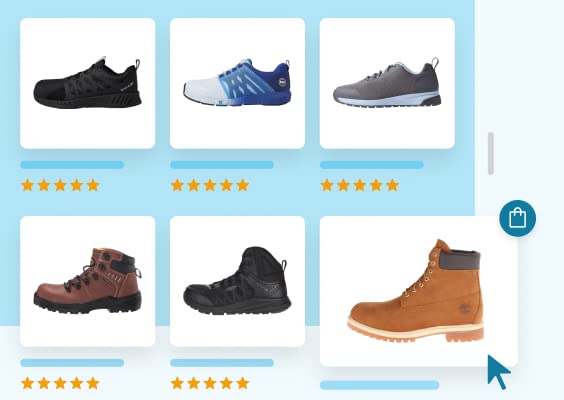
Task: Click title bar under black high-top boot
Action: coord(222,363)
